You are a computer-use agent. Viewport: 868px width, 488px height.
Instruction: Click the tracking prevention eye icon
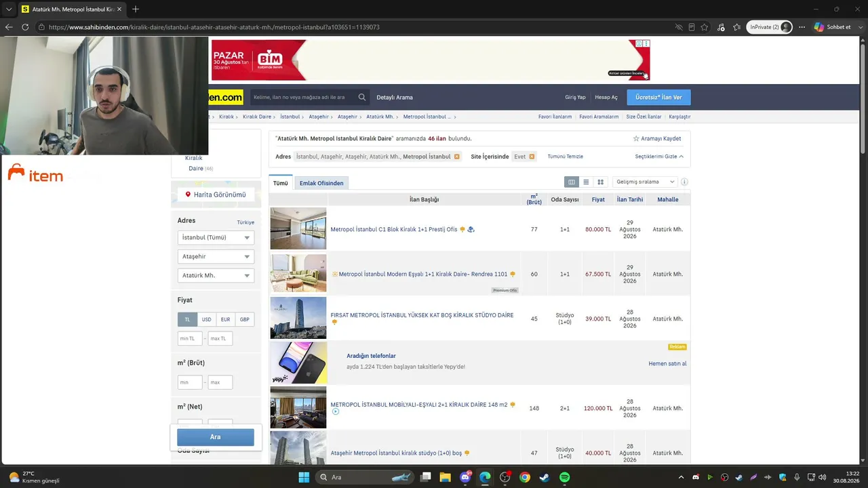point(679,27)
